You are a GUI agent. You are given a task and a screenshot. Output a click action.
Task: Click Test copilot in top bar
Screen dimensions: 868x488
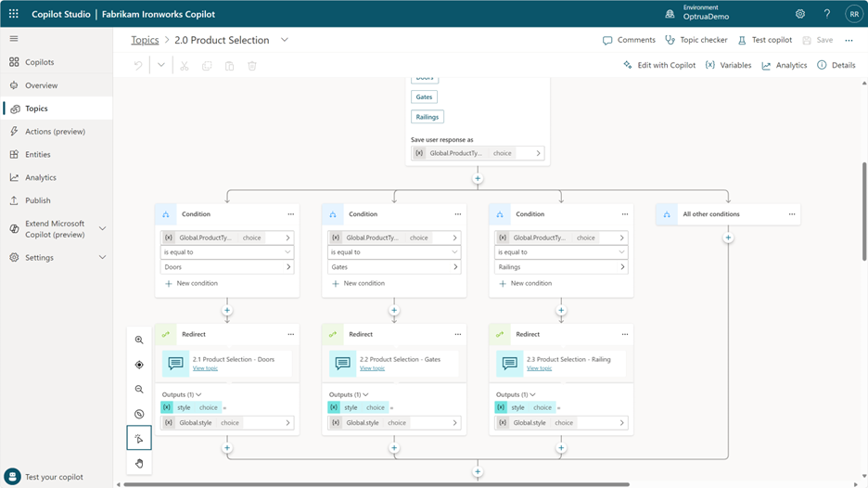tap(765, 40)
